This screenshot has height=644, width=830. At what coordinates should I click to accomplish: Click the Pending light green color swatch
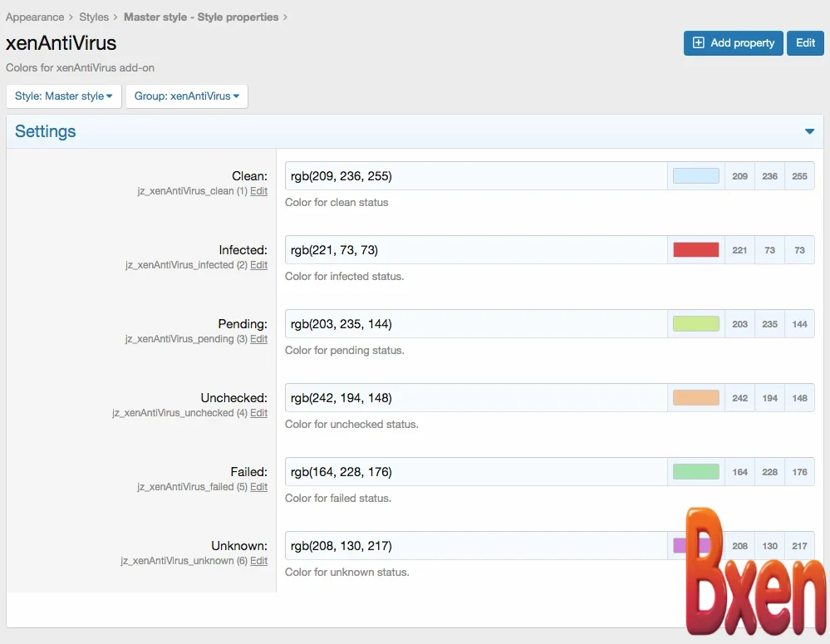pos(695,324)
